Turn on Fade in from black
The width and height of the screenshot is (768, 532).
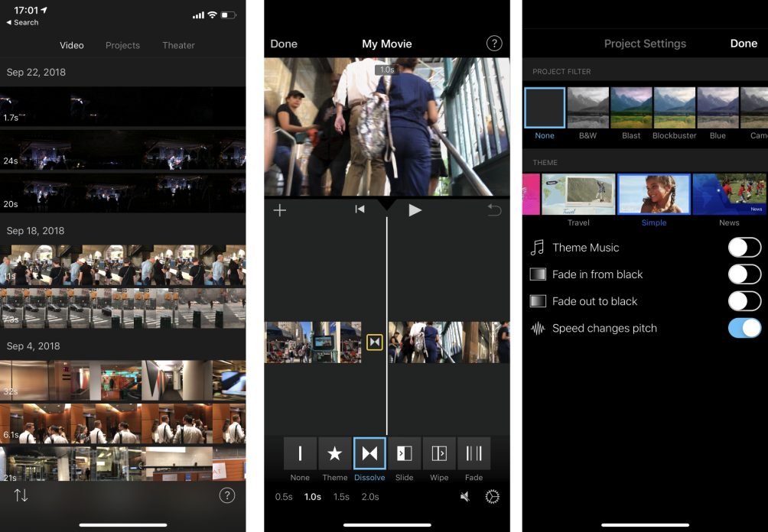(744, 274)
